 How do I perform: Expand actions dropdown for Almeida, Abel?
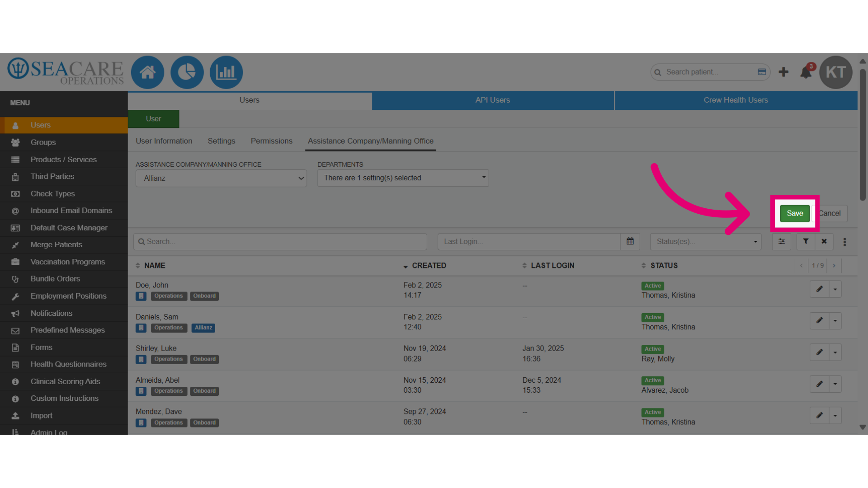(x=835, y=384)
